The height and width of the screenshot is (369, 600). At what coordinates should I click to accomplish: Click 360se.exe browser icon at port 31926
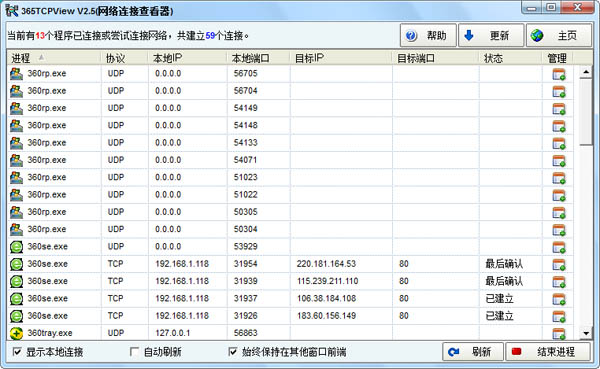tap(16, 316)
